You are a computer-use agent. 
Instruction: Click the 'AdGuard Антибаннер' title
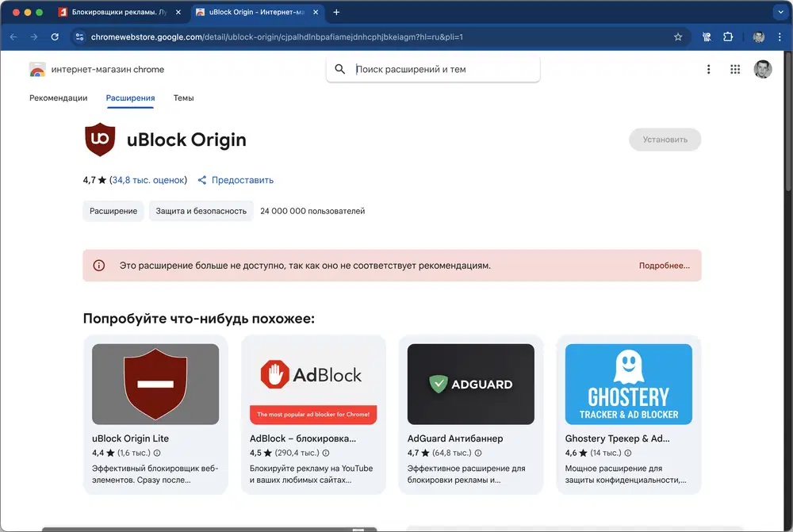click(455, 438)
